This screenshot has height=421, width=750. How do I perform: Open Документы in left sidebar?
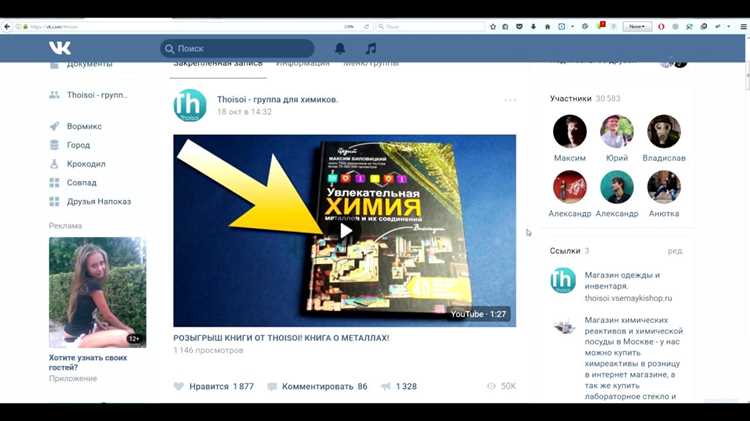[x=89, y=64]
